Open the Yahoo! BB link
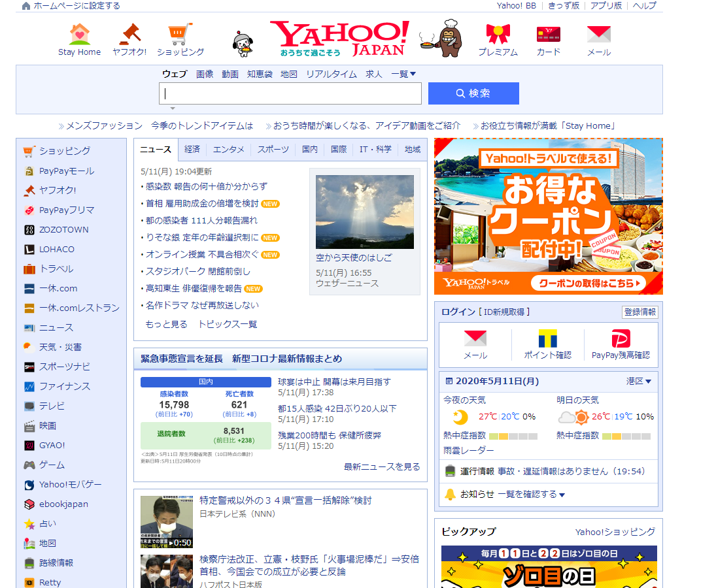 tap(517, 5)
